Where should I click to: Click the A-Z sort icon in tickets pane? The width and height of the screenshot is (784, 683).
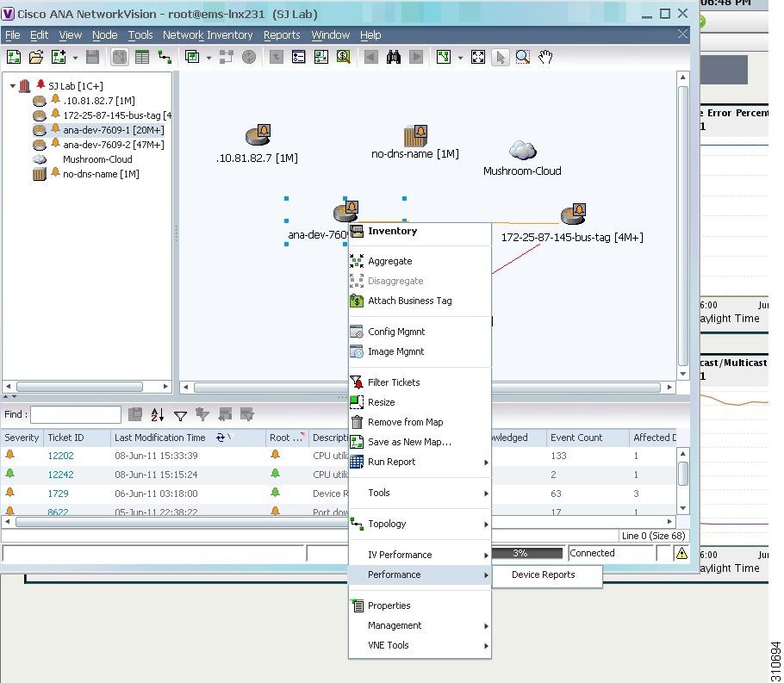tap(158, 415)
